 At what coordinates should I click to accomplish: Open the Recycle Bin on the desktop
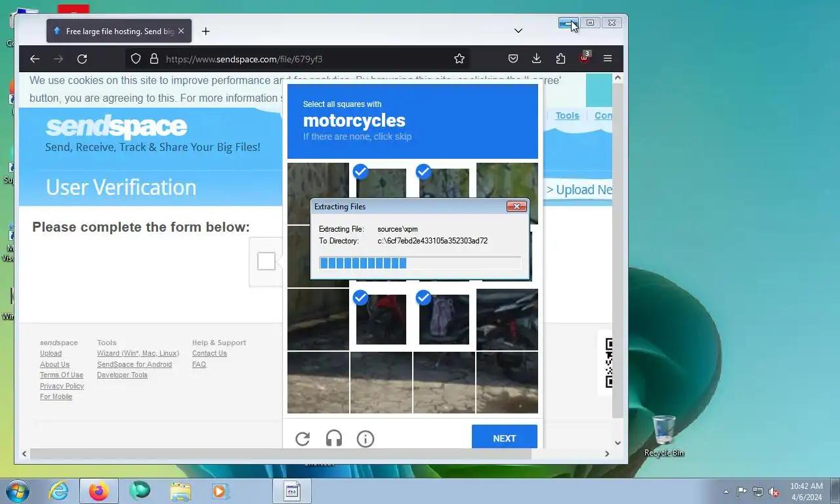(x=664, y=435)
